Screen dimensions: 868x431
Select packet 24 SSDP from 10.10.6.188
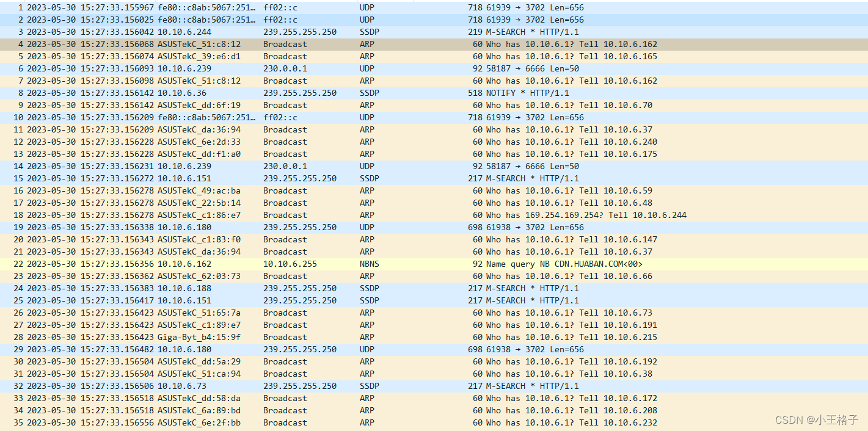434,288
